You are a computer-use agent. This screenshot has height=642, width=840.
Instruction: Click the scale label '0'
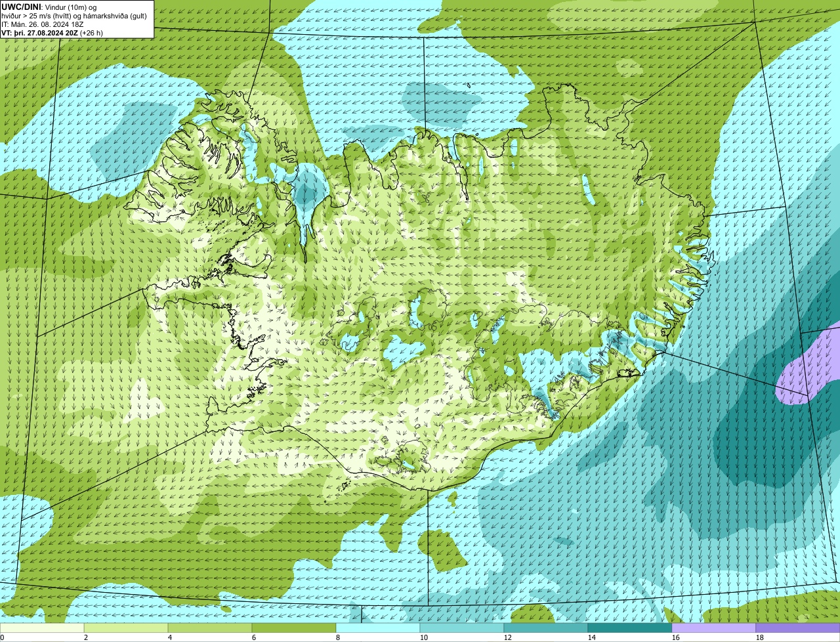[x=2, y=637]
